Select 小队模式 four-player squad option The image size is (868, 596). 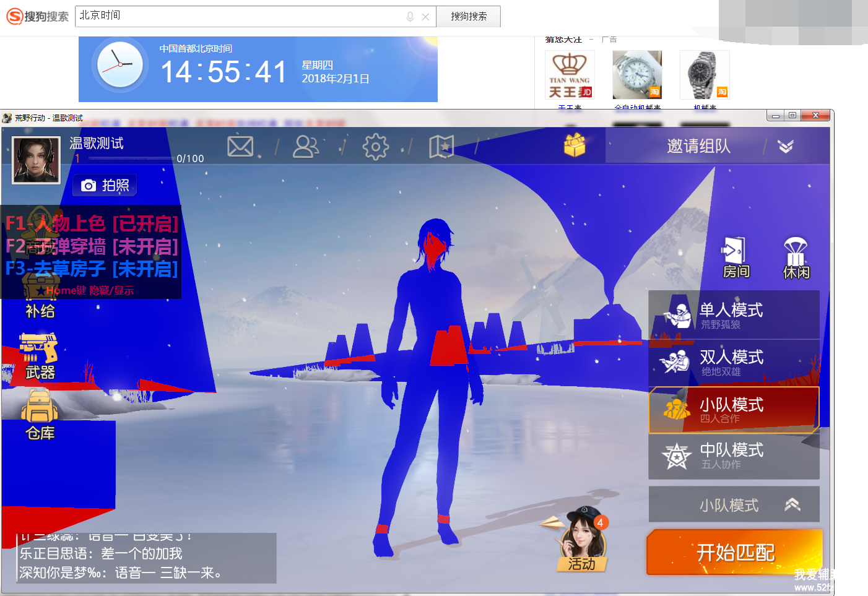point(734,410)
